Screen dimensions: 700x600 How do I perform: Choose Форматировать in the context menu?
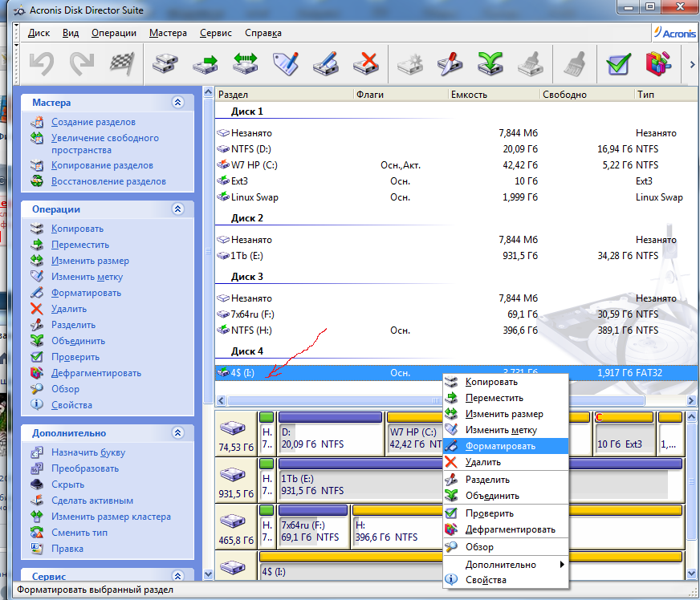506,446
